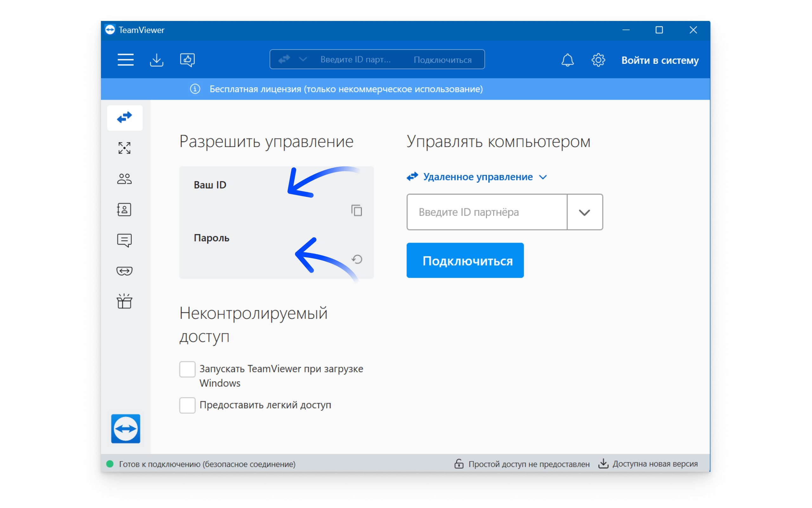
Task: Open the partner ID history dropdown arrow
Action: pos(585,212)
